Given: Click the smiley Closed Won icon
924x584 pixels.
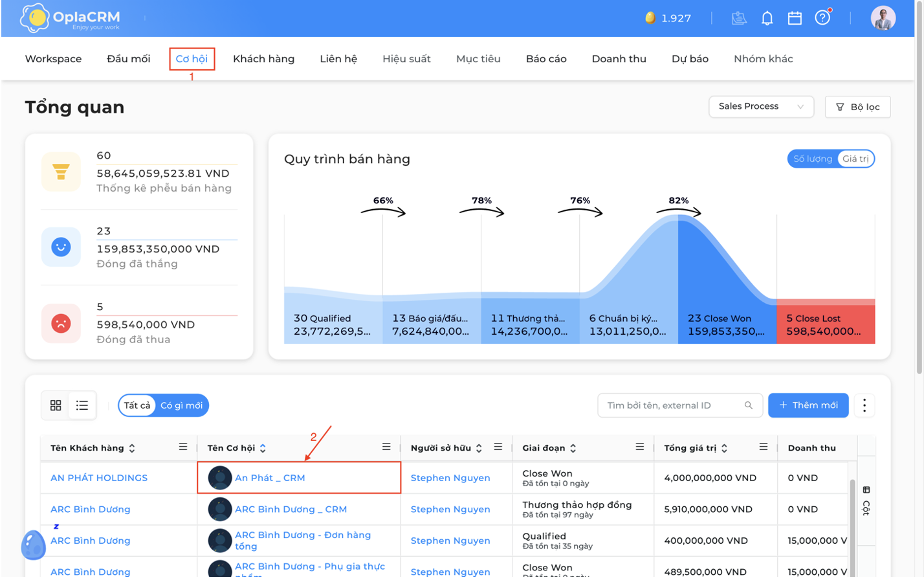Looking at the screenshot, I should click(x=61, y=247).
